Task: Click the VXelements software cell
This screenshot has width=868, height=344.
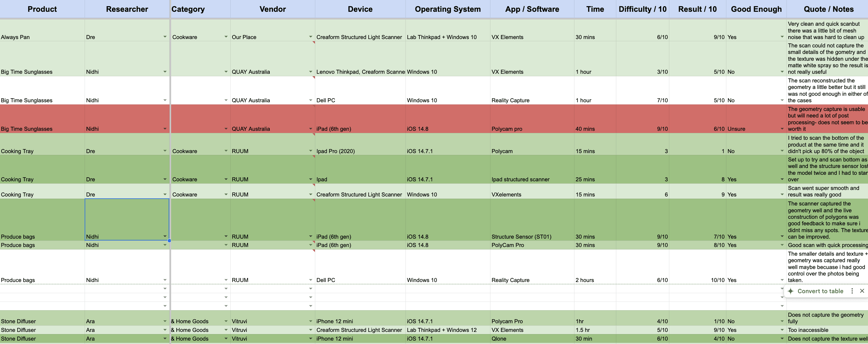Action: coord(532,191)
